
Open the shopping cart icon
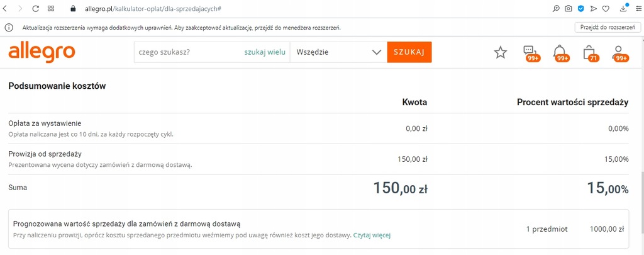[x=589, y=53]
